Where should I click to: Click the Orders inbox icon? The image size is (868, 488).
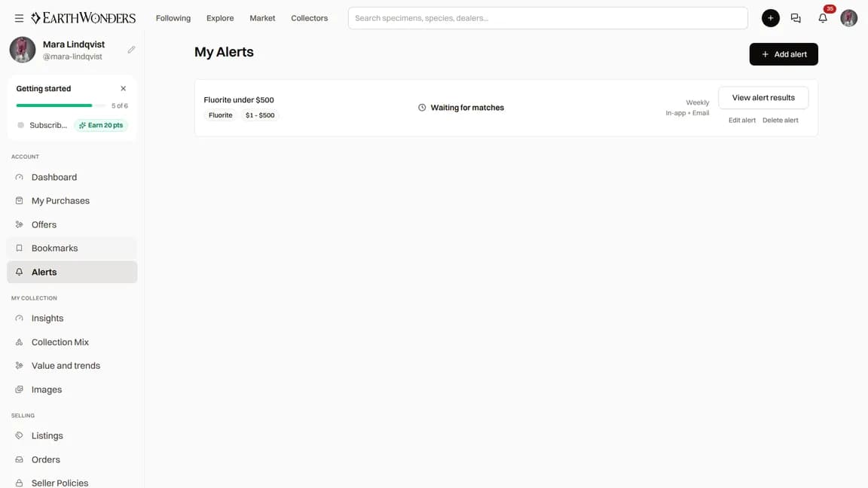[x=20, y=459]
